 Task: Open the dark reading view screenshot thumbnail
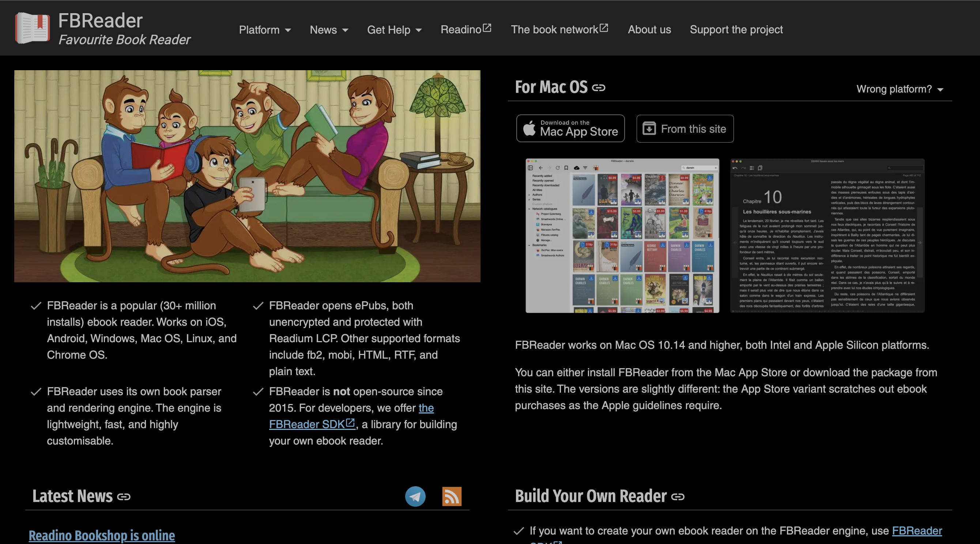tap(827, 235)
